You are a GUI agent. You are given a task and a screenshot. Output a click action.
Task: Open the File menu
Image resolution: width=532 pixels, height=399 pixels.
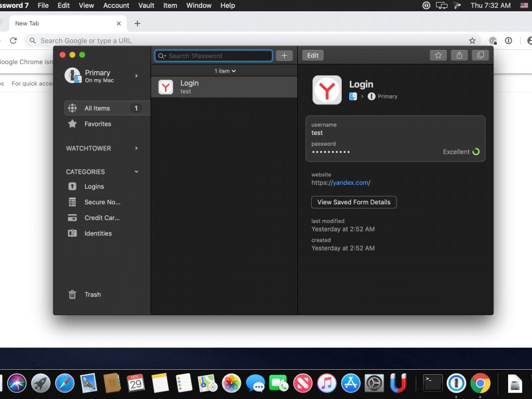[43, 5]
